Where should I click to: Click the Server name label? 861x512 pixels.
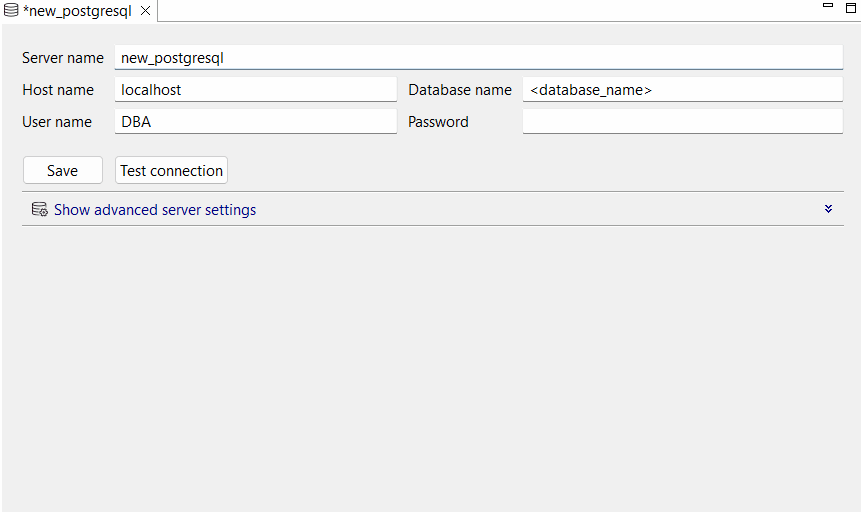click(x=63, y=58)
